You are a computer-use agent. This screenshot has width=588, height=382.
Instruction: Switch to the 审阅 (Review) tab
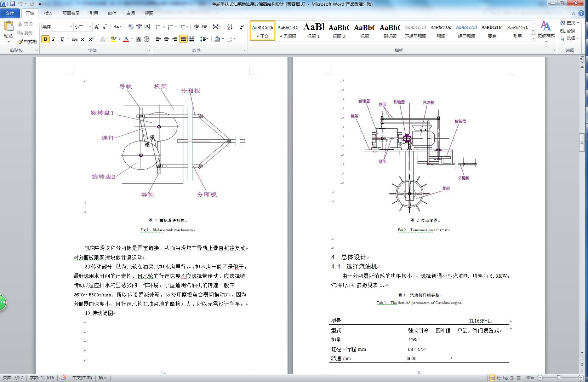(x=131, y=13)
